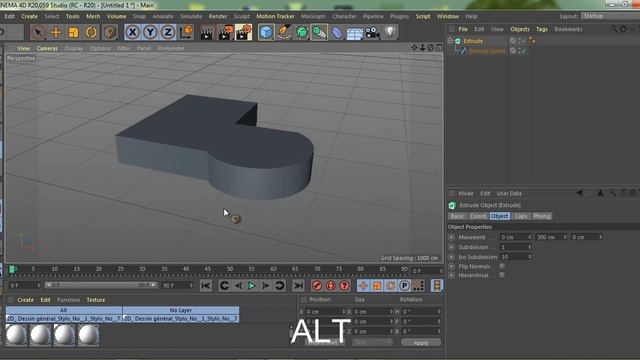Open the floor environment objects icon
Viewport: 640px width, 360px height.
[355, 32]
